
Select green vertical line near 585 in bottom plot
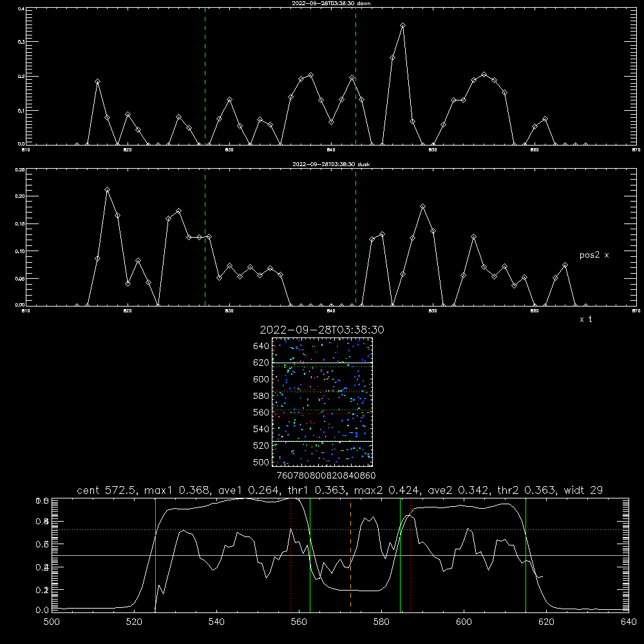[400, 554]
